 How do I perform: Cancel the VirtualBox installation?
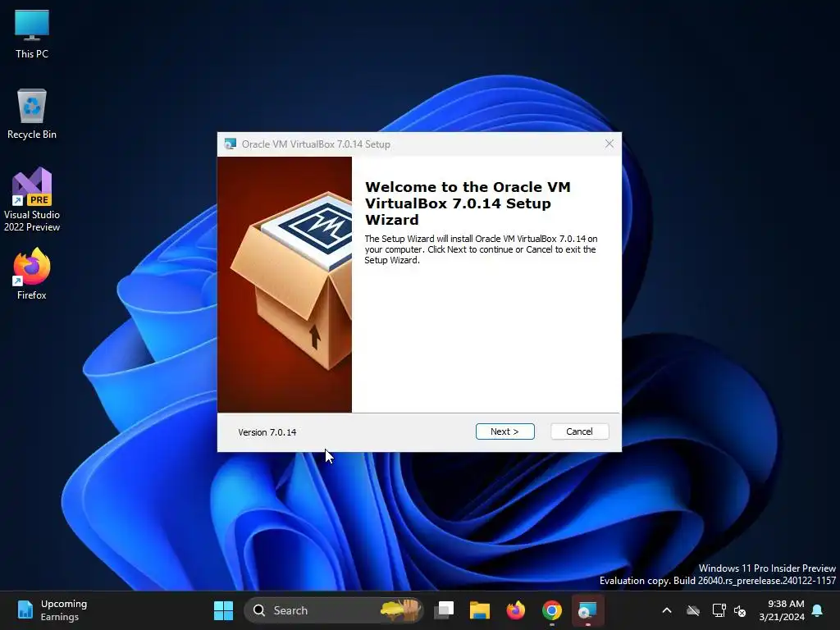pos(579,431)
